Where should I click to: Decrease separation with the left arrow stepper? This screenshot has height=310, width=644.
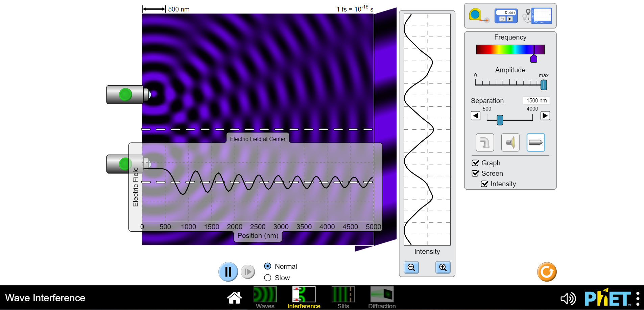coord(475,116)
